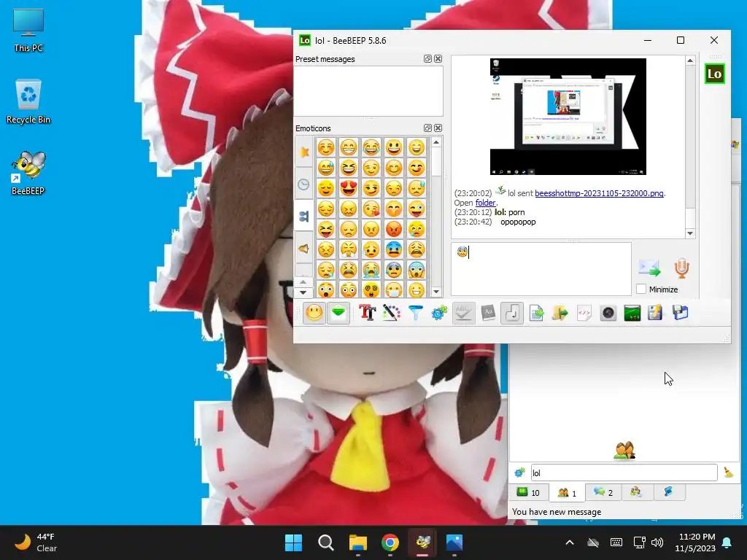Insert the screaming face emoticon
Image resolution: width=747 pixels, height=560 pixels.
(x=416, y=270)
